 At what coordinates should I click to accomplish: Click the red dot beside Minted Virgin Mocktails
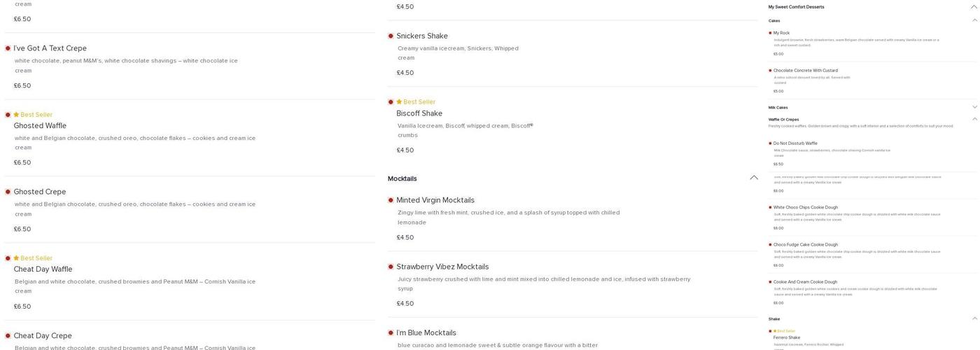(391, 200)
